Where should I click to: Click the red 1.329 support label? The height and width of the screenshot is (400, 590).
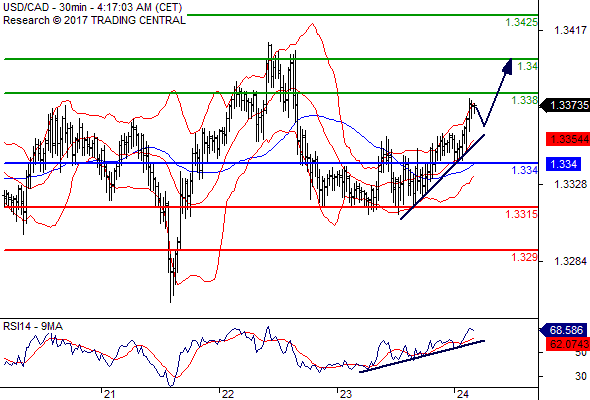(x=524, y=257)
